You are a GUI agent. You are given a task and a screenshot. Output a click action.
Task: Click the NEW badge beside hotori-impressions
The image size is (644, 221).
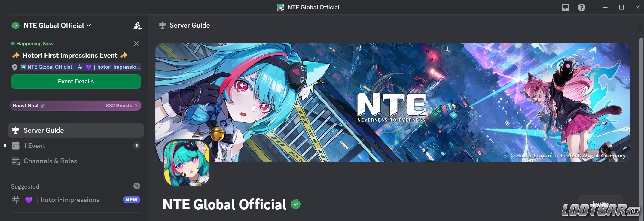point(131,200)
